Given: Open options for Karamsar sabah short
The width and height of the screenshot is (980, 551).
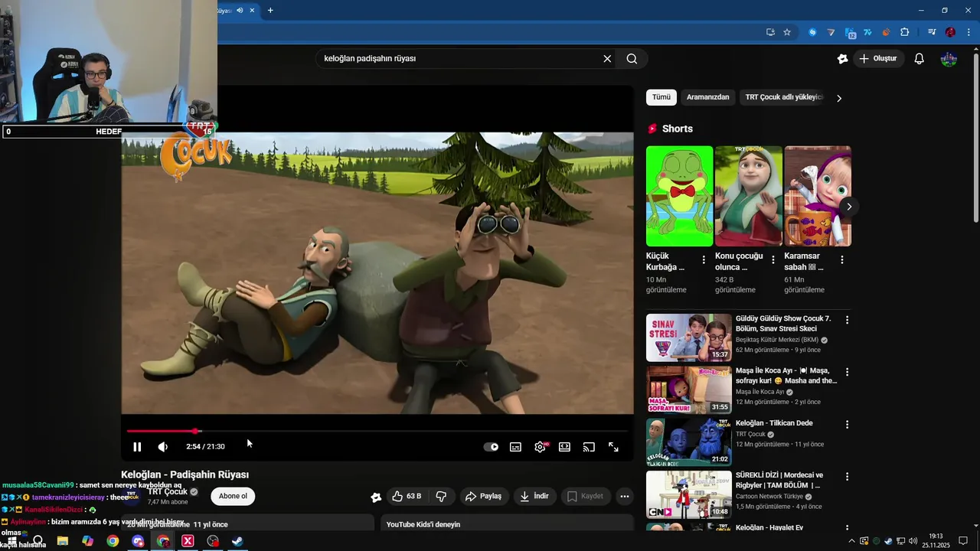Looking at the screenshot, I should [x=841, y=260].
